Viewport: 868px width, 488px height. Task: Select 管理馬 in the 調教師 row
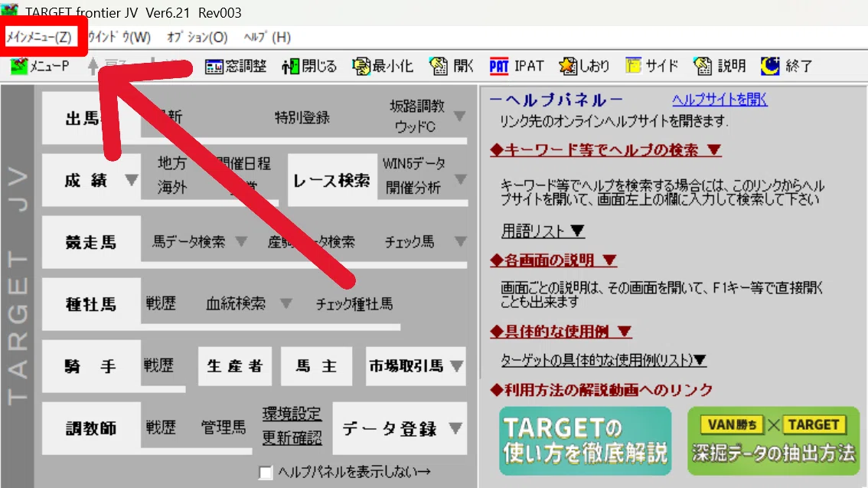click(224, 427)
